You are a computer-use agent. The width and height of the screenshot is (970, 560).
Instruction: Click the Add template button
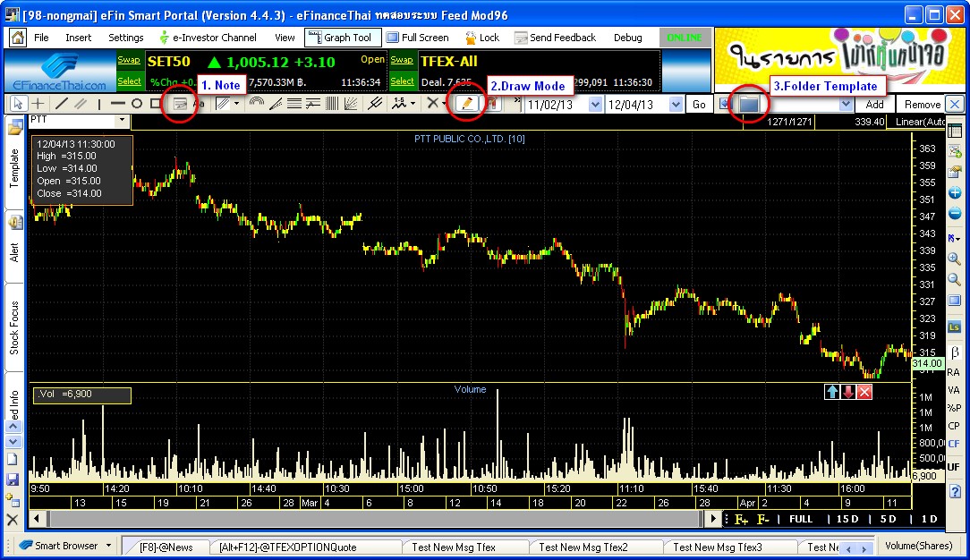pyautogui.click(x=875, y=105)
